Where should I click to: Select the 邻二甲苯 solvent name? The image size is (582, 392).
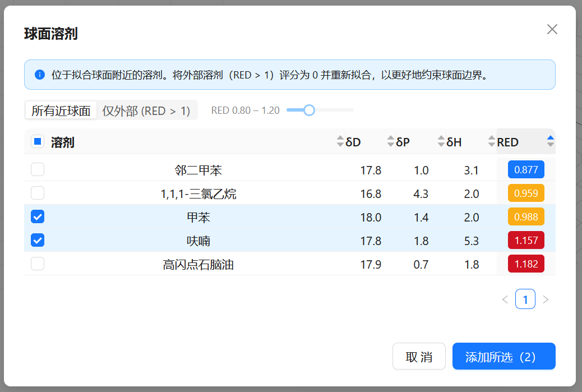pyautogui.click(x=198, y=170)
